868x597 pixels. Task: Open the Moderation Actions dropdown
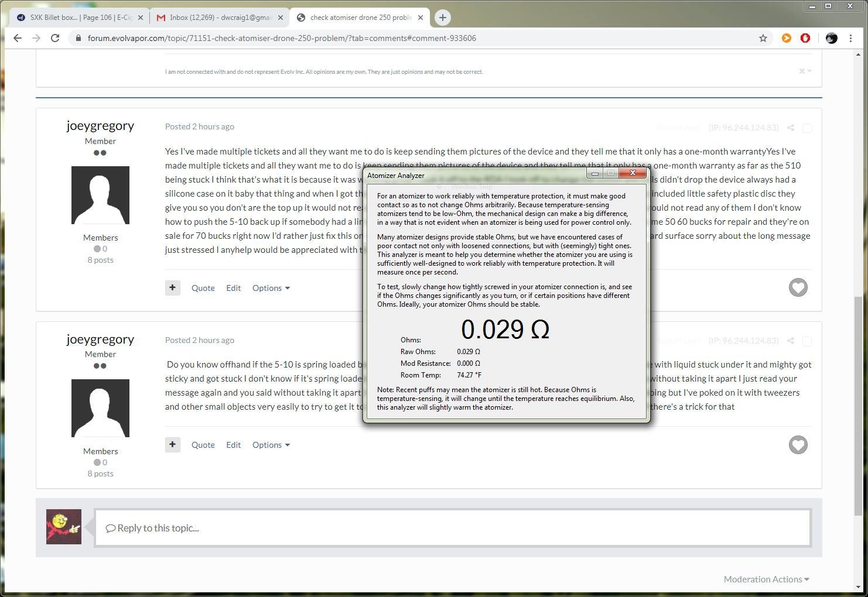point(766,579)
